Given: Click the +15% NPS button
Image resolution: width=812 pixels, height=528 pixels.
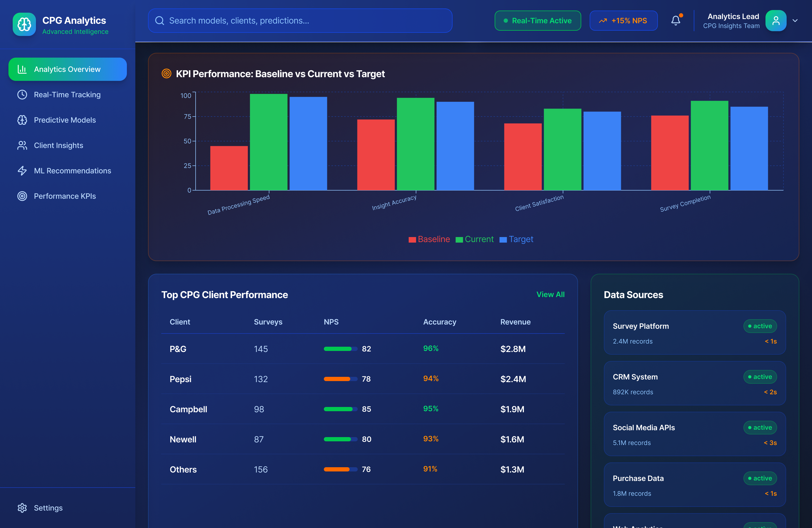Looking at the screenshot, I should pyautogui.click(x=623, y=20).
